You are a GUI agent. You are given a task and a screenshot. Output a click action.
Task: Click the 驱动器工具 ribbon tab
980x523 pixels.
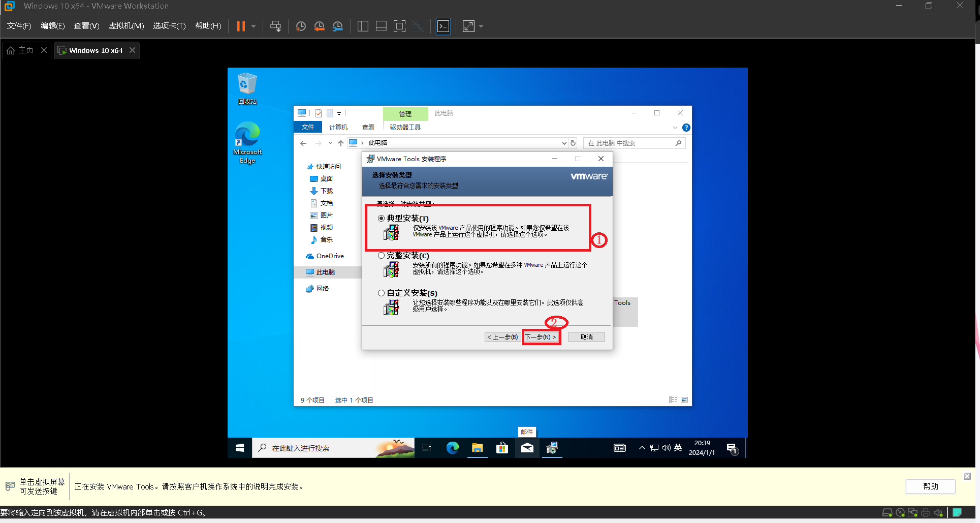405,127
